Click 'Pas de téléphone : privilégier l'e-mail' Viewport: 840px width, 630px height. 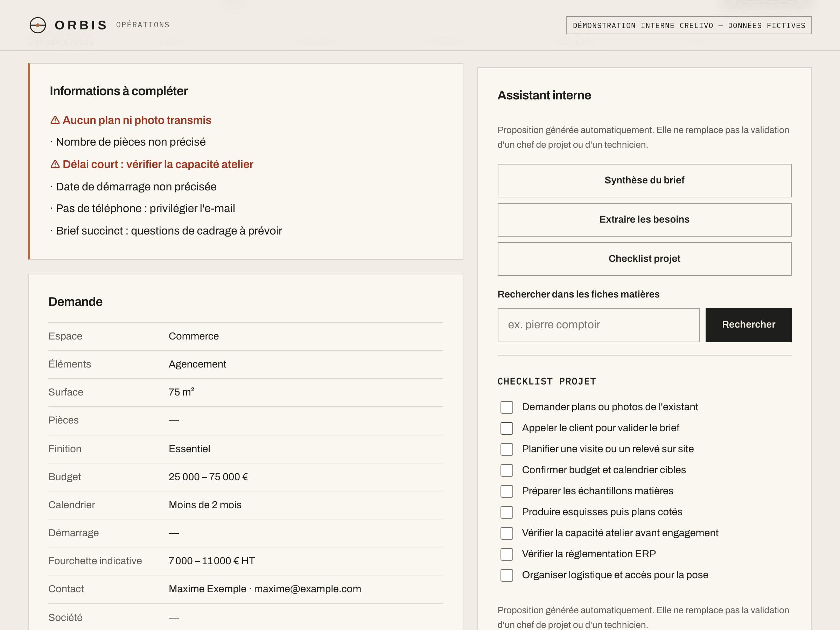point(146,208)
